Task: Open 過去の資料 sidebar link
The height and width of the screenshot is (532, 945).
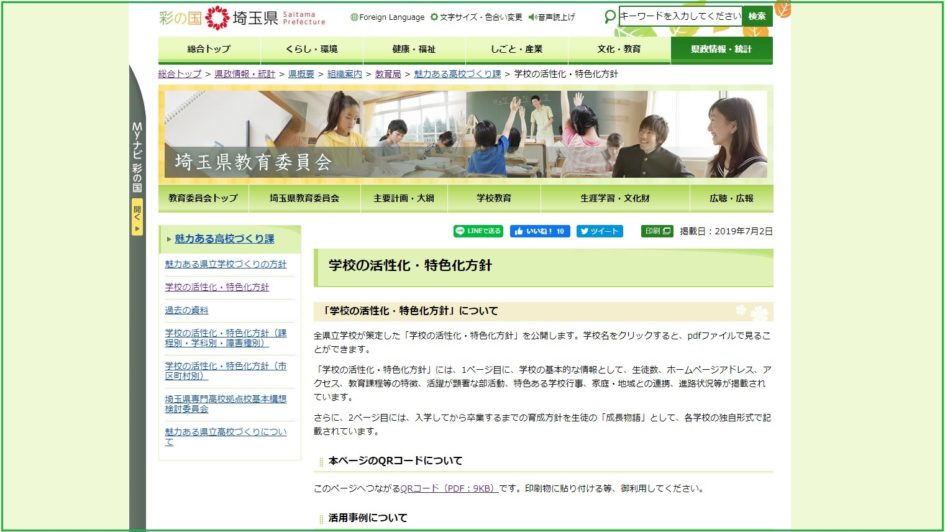Action: coord(186,310)
